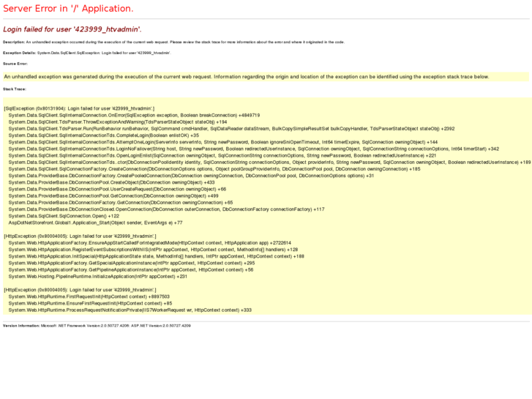Click the 'DbConnectionClosed.OpenConnection' stack line

pyautogui.click(x=166, y=209)
